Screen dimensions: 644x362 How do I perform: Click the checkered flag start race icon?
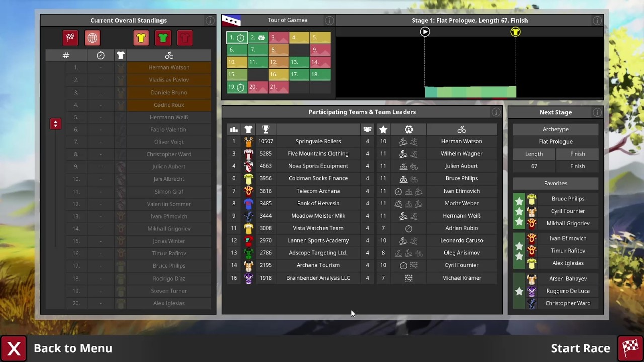pos(630,348)
